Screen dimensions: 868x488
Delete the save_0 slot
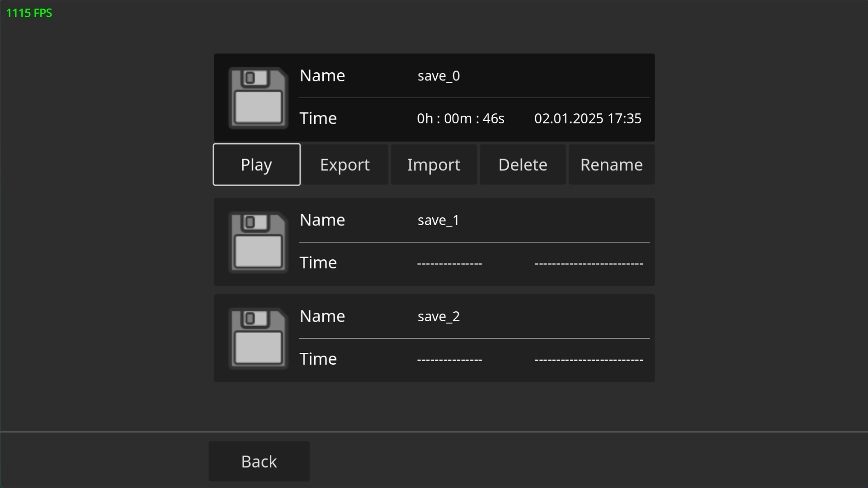pos(523,165)
